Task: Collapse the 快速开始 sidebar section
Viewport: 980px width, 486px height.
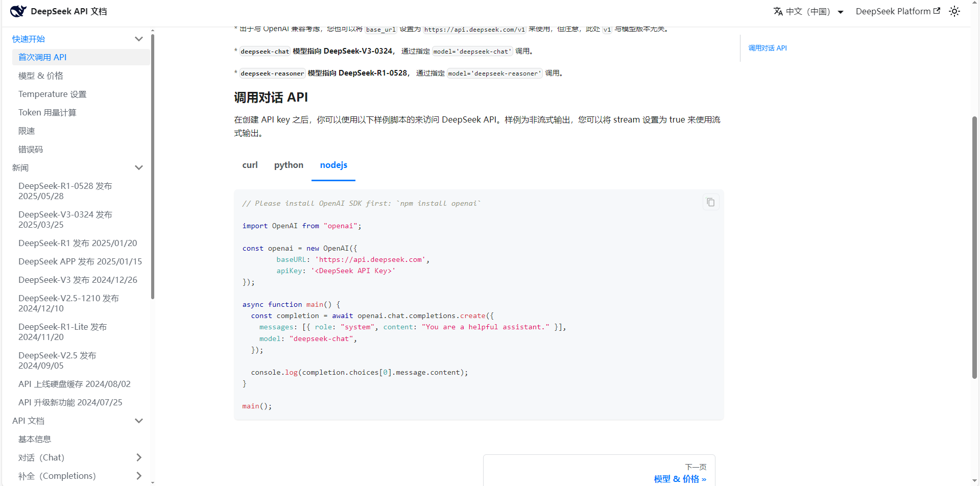Action: (x=138, y=39)
